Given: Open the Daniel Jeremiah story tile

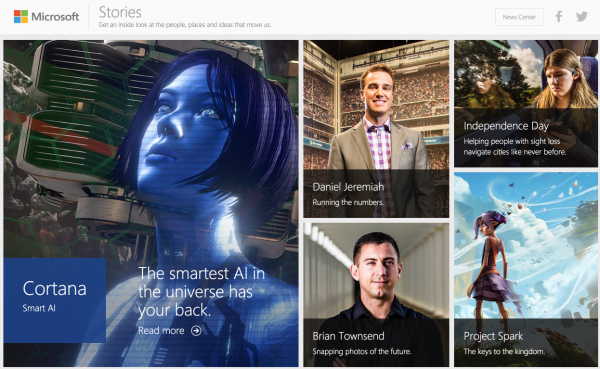Looking at the screenshot, I should click(x=376, y=129).
